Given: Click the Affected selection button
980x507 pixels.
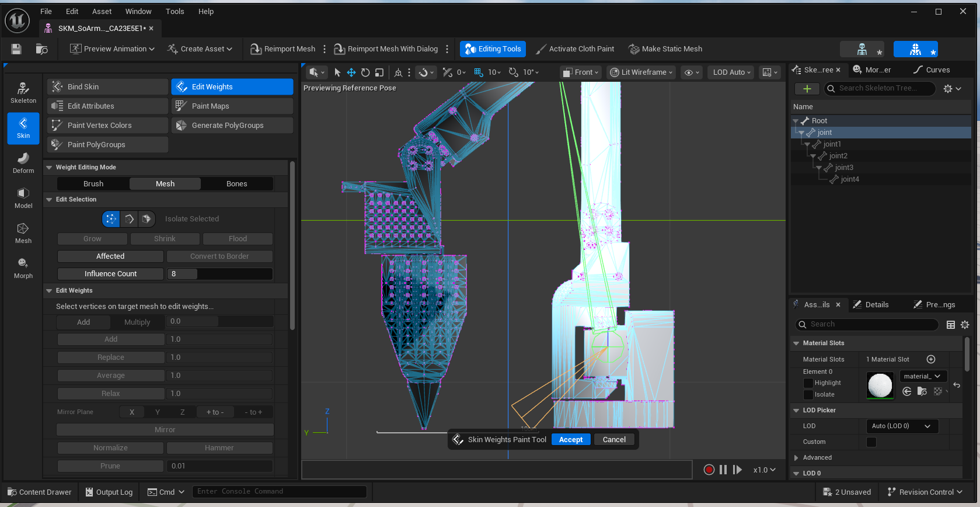Looking at the screenshot, I should pos(110,256).
